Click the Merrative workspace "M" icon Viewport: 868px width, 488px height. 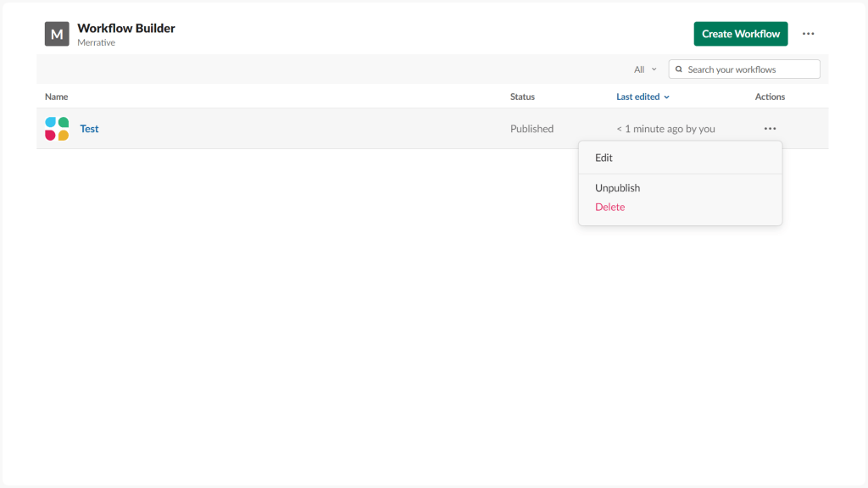click(x=56, y=33)
